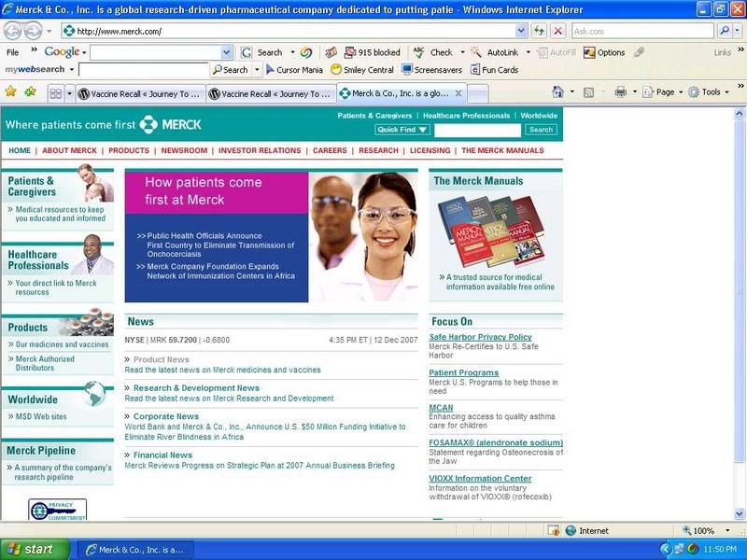Click the AutoLink toolbar button
This screenshot has width=747, height=560.
tap(495, 52)
